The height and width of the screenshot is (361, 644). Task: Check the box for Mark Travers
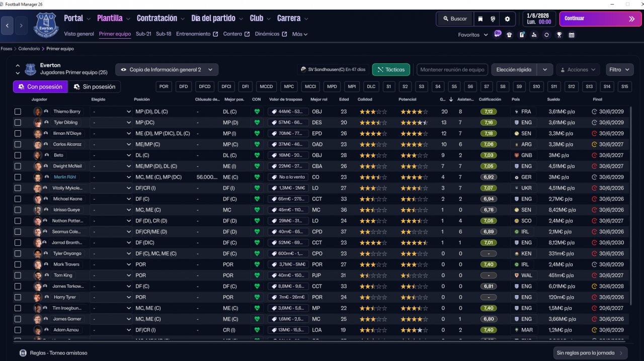(18, 264)
